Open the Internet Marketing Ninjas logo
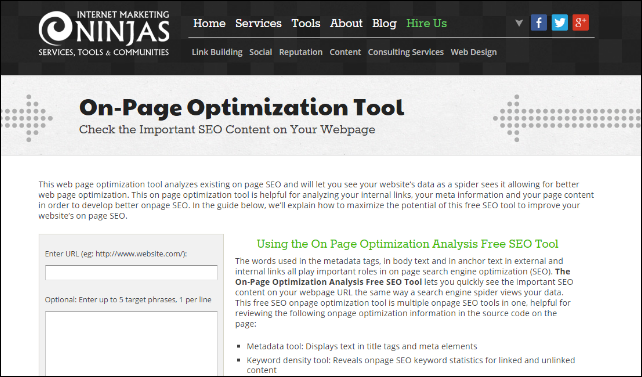 [104, 33]
